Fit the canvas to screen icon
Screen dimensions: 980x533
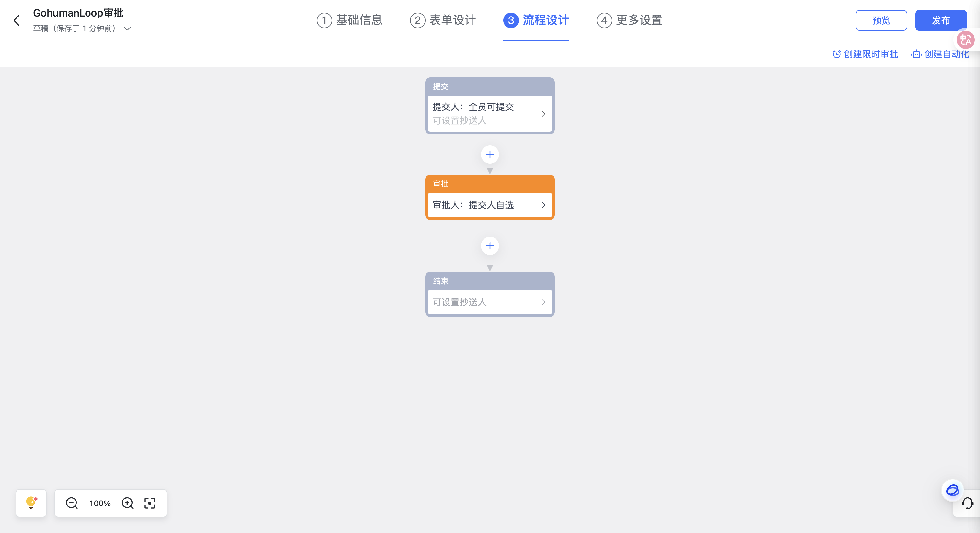click(150, 503)
